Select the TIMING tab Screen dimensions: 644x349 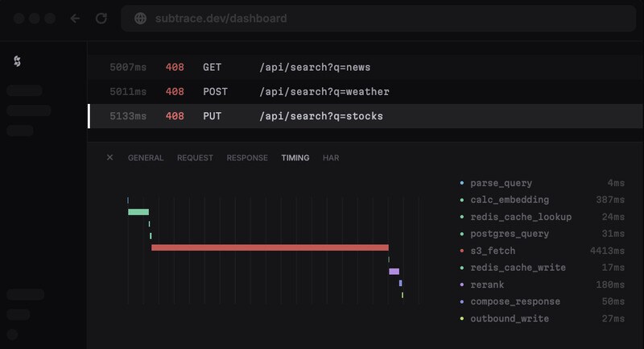point(295,158)
